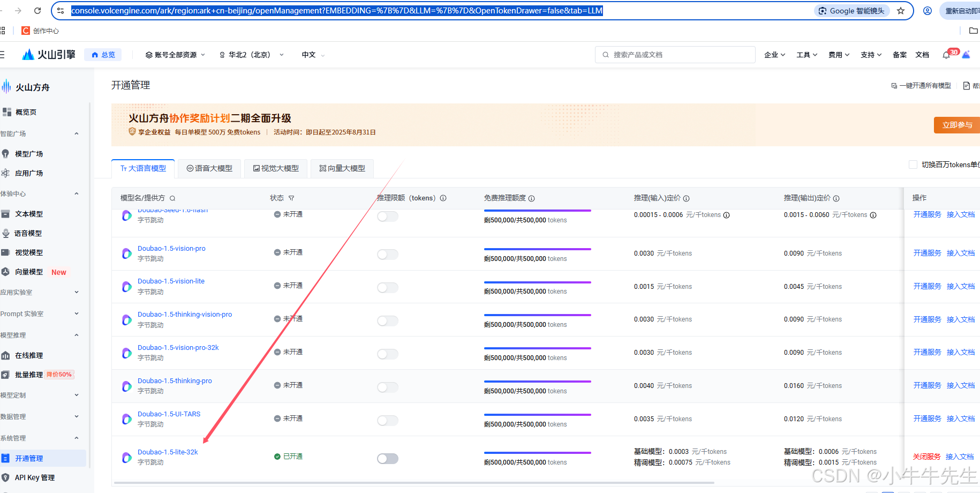Open Google 智能镜头 lens button
The height and width of the screenshot is (493, 980).
click(852, 11)
